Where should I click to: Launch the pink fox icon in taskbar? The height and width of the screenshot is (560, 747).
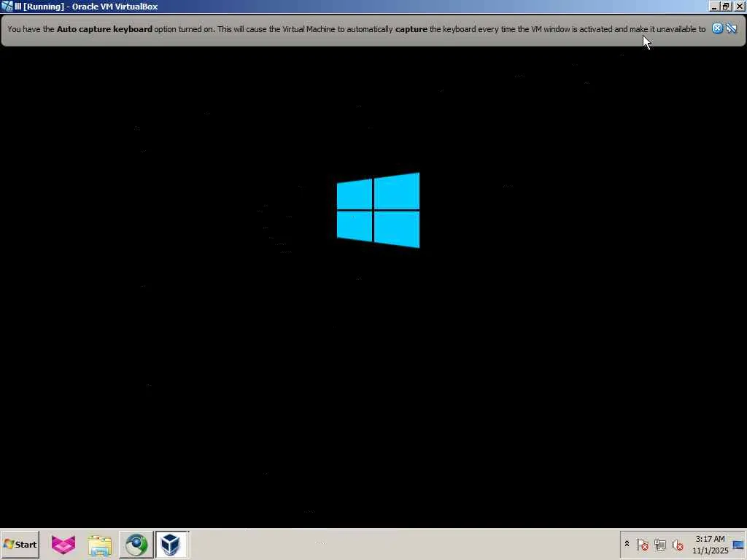[x=63, y=545]
